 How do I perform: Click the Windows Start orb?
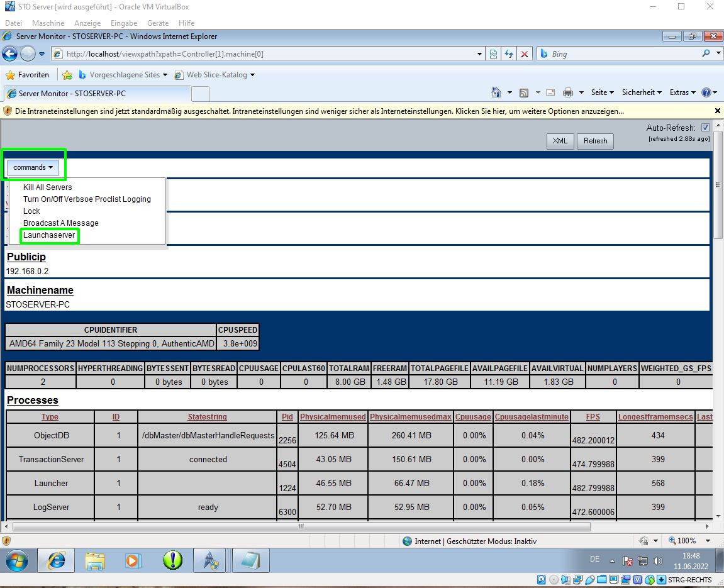point(16,561)
